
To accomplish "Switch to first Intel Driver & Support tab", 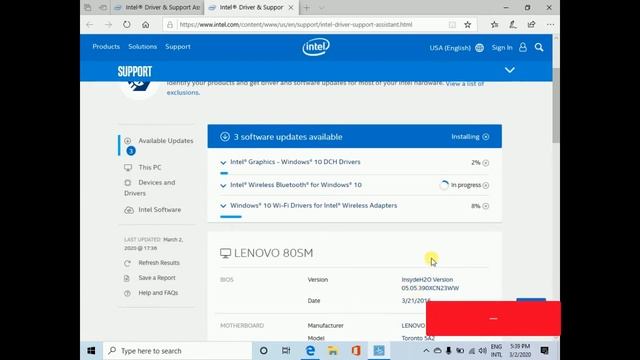I will (157, 7).
